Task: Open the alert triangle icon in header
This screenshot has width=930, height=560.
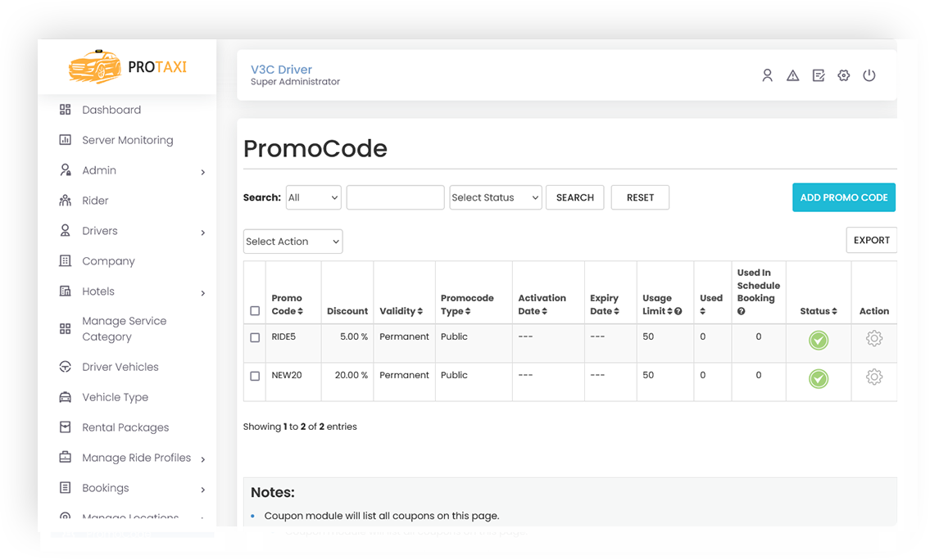Action: 792,75
